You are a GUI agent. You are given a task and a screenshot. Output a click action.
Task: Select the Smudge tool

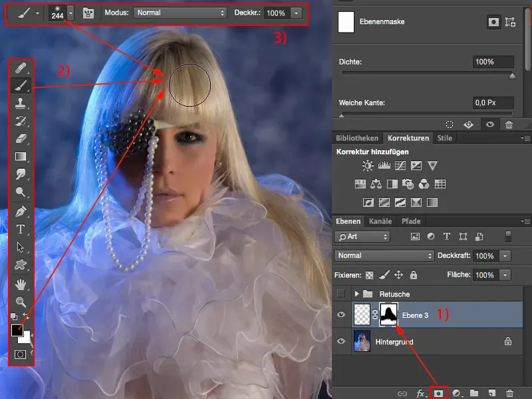pyautogui.click(x=21, y=174)
